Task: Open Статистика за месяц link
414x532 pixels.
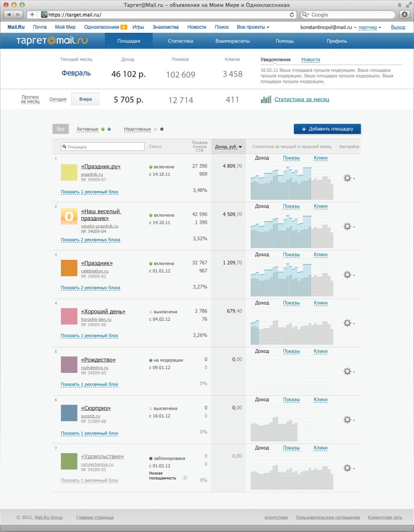Action: click(302, 99)
